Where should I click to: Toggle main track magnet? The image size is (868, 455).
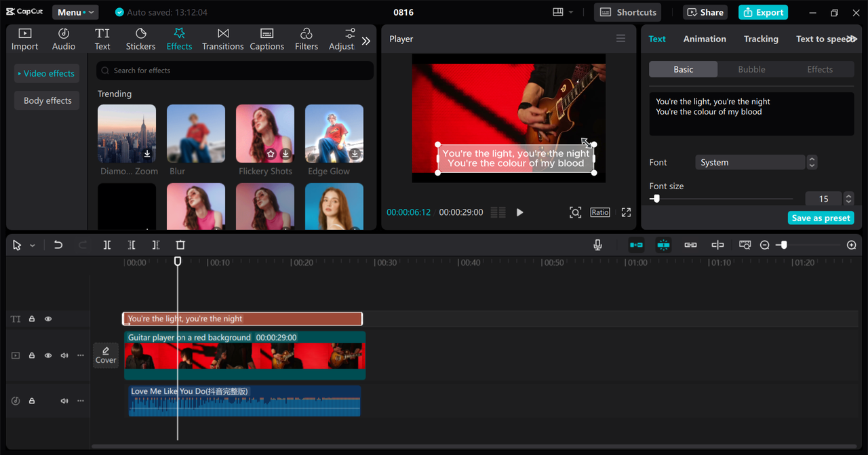click(x=636, y=245)
